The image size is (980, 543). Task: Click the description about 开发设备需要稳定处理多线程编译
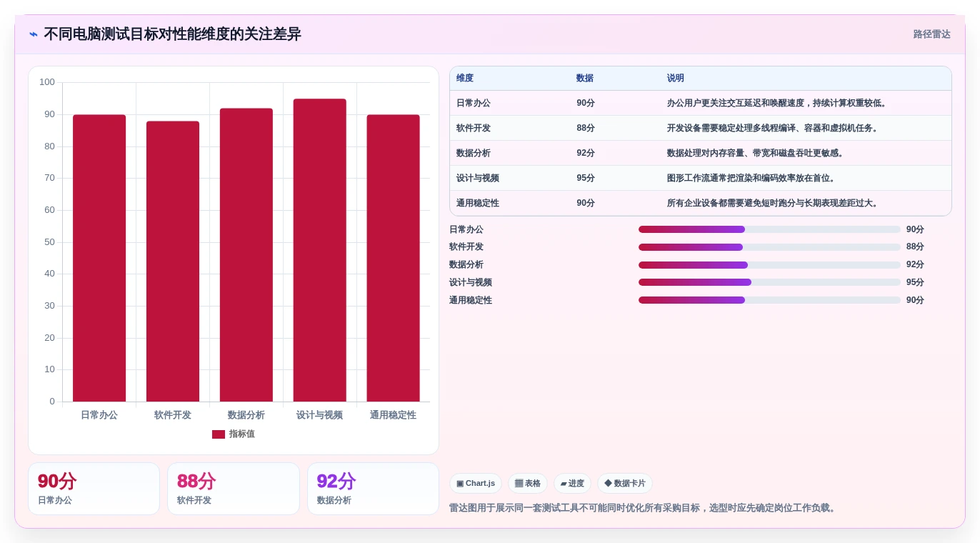[x=774, y=128]
